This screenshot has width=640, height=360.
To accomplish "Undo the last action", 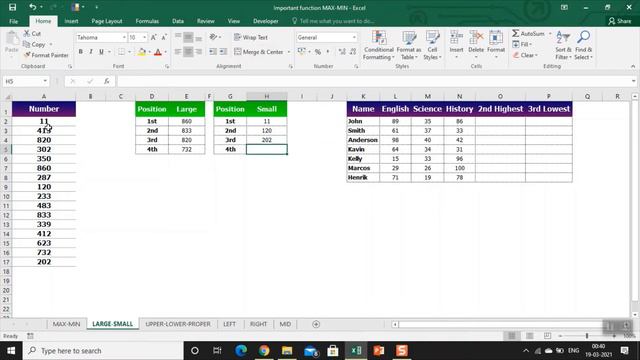I will pyautogui.click(x=33, y=7).
